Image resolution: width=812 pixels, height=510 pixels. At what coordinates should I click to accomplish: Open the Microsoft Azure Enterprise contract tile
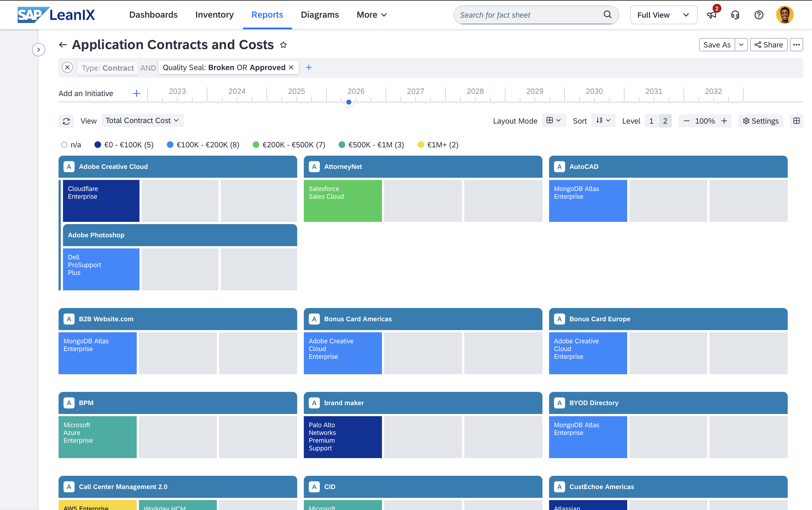[x=97, y=437]
